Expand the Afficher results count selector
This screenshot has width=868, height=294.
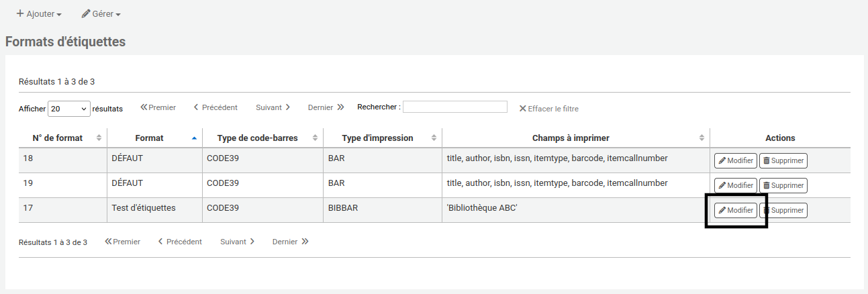[69, 109]
